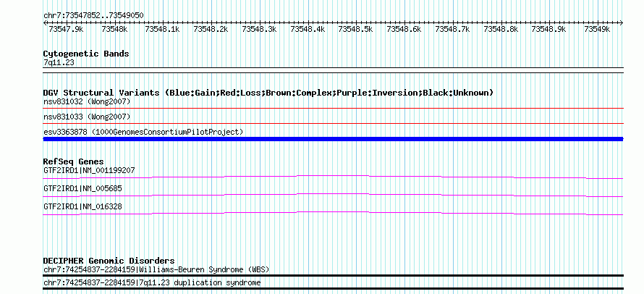Open variant nsv831033 (Wong2007) label
The height and width of the screenshot is (294, 644).
pos(87,117)
